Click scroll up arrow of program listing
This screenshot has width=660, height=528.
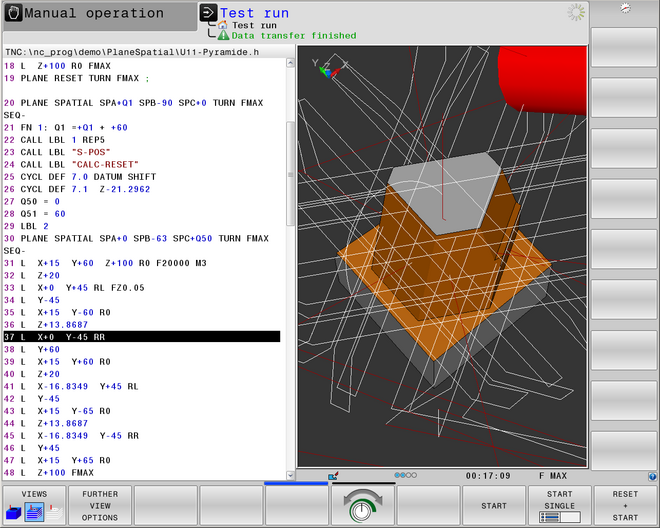click(x=291, y=63)
